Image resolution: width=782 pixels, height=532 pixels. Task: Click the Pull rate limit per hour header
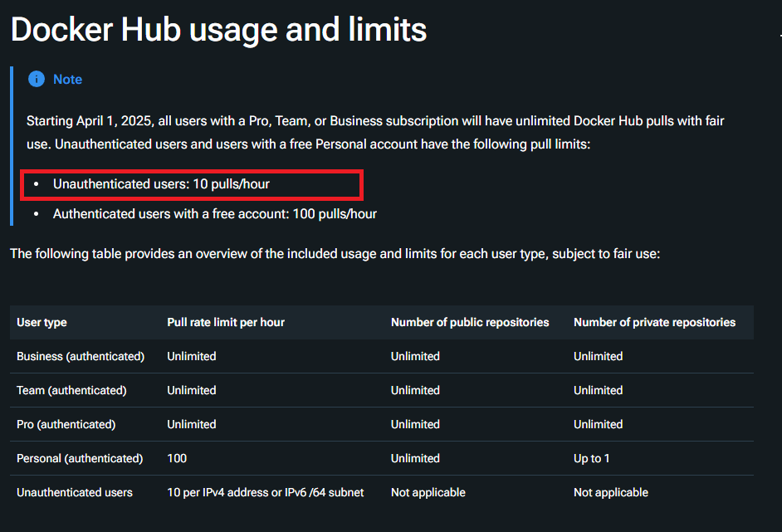pos(226,322)
